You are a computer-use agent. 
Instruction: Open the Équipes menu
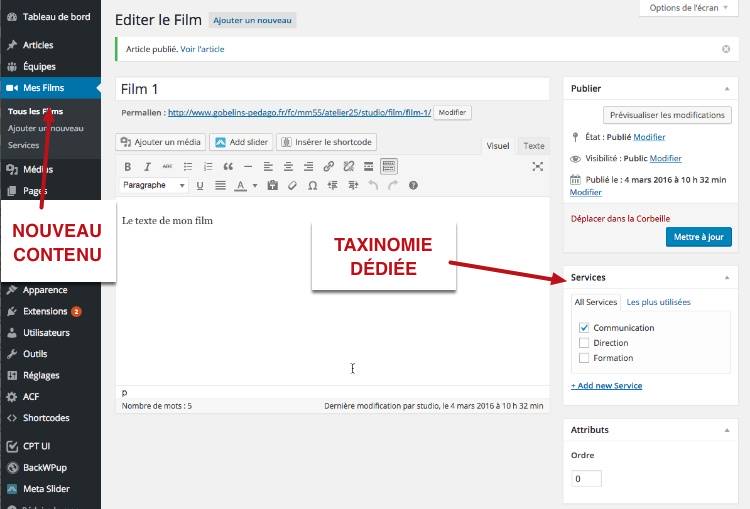click(x=50, y=66)
